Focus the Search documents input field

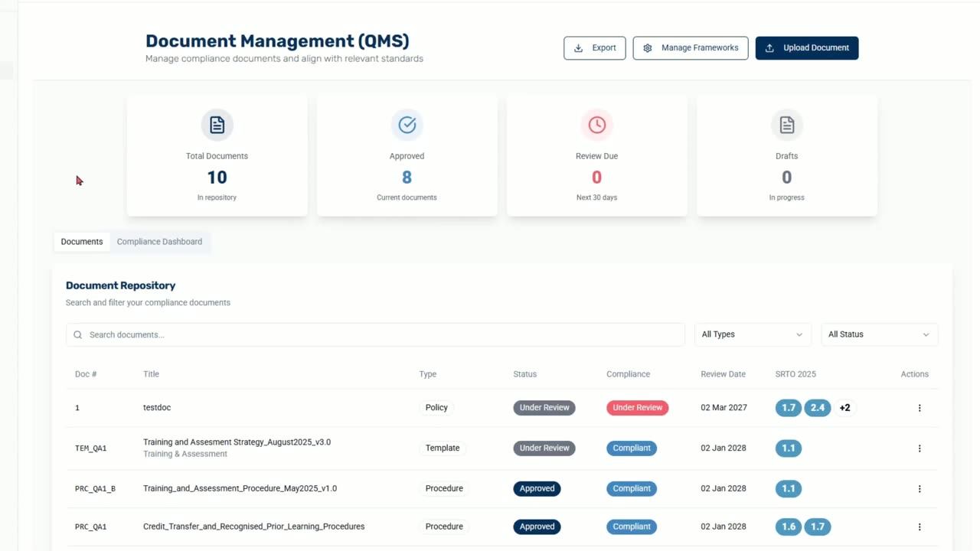[375, 334]
